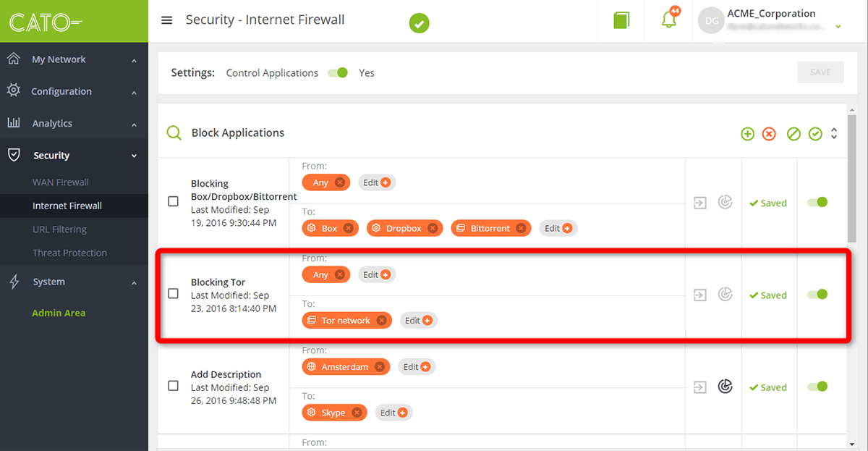Screen dimensions: 868x451
Task: Remove the Bittorrent tag
Action: pyautogui.click(x=521, y=228)
